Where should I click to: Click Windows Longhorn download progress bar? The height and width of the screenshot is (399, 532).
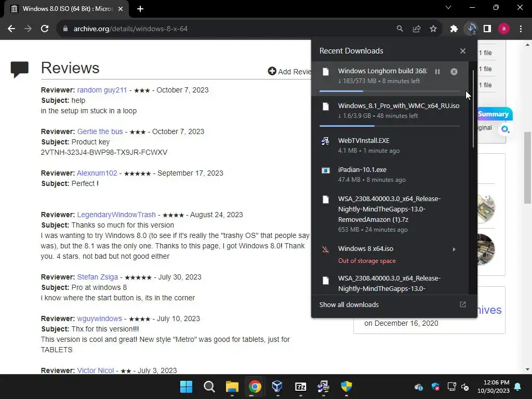point(390,91)
